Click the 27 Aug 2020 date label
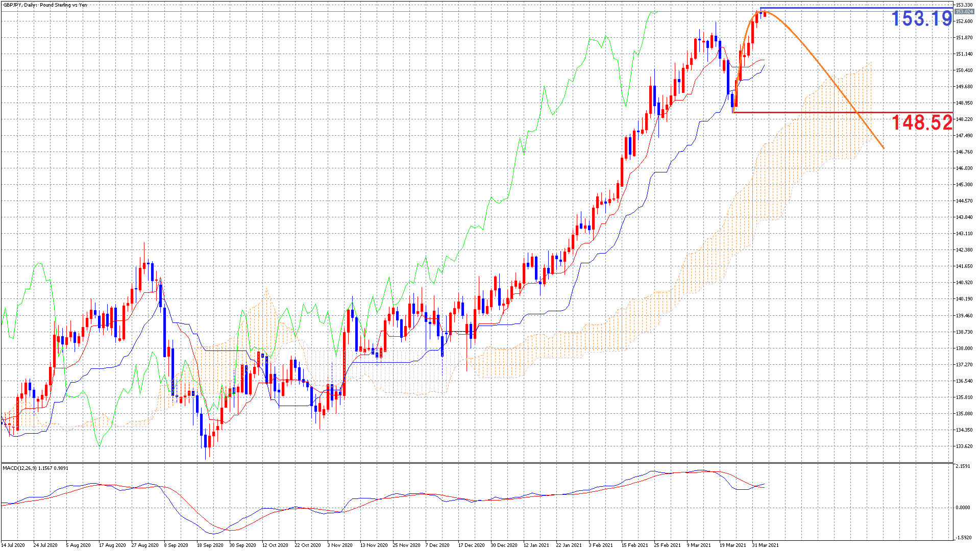The width and height of the screenshot is (980, 551). (x=145, y=545)
